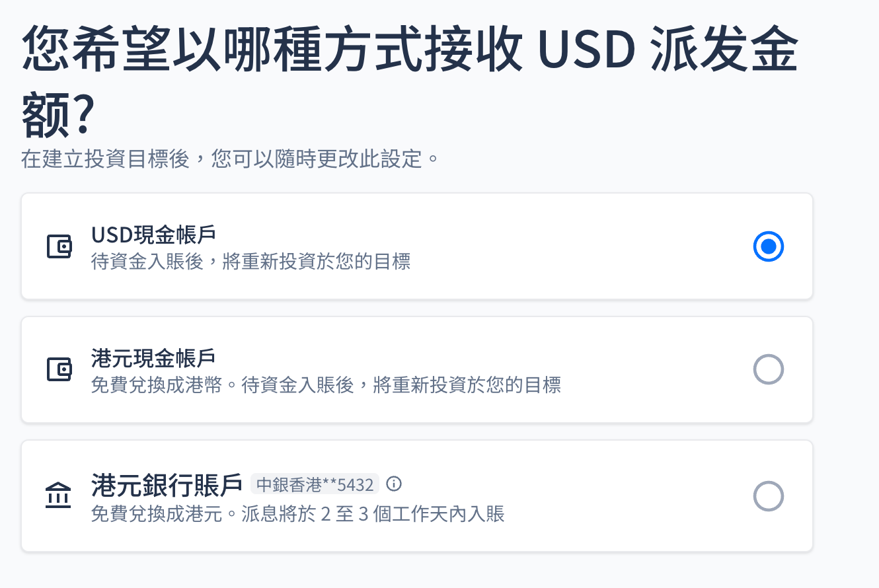Click 额? at the end of the heading
879x588 pixels.
coord(59,114)
